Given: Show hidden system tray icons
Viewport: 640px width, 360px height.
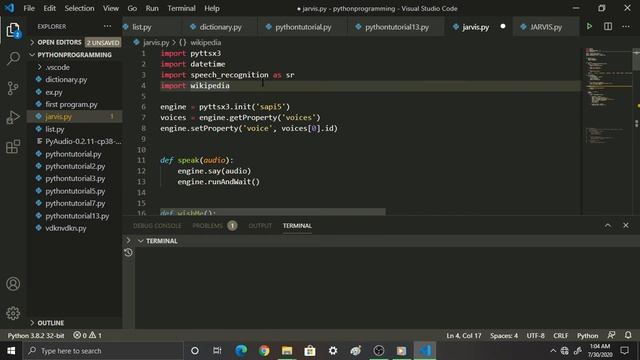Looking at the screenshot, I should click(553, 351).
